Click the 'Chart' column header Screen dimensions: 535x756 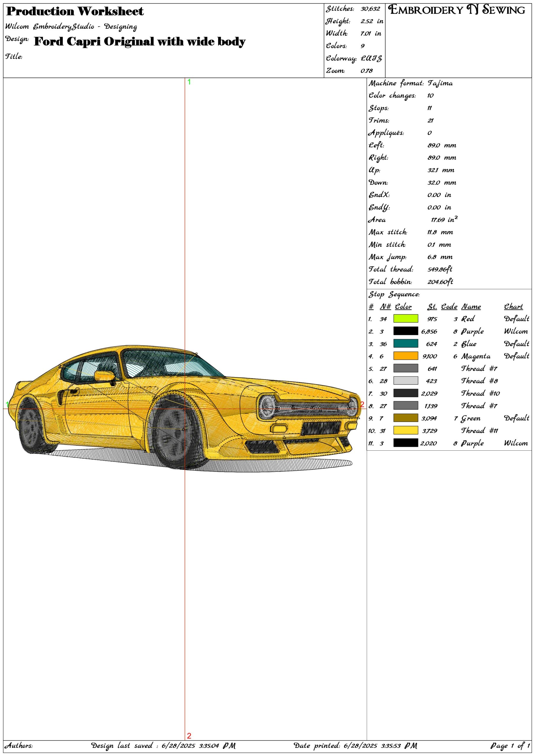[x=513, y=307]
